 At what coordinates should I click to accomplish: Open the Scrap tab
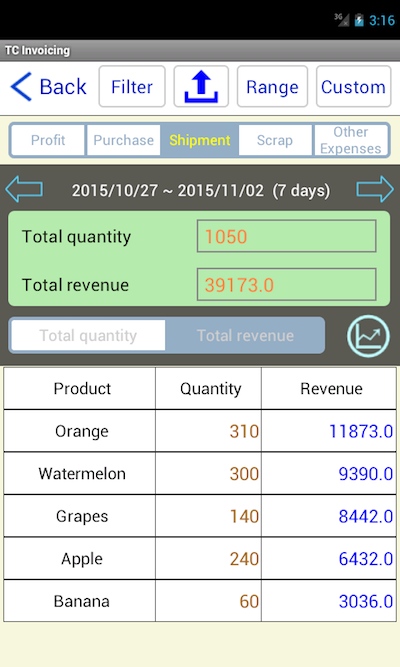pyautogui.click(x=275, y=140)
